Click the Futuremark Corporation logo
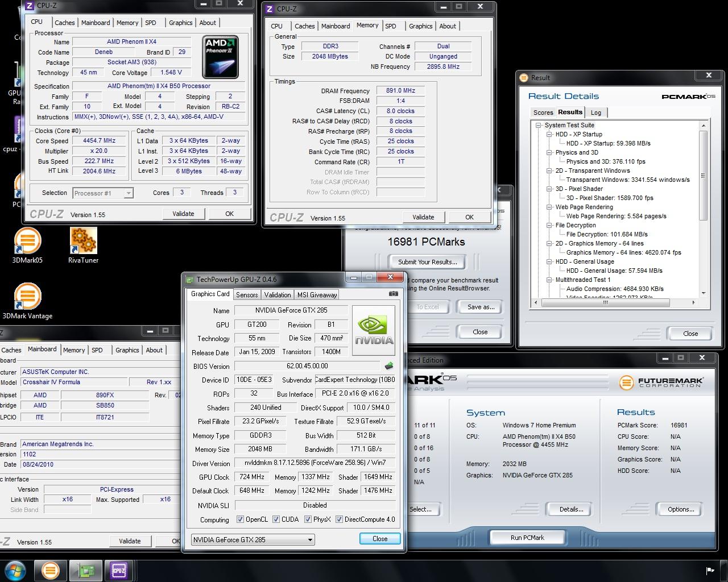The width and height of the screenshot is (728, 582). pos(661,382)
